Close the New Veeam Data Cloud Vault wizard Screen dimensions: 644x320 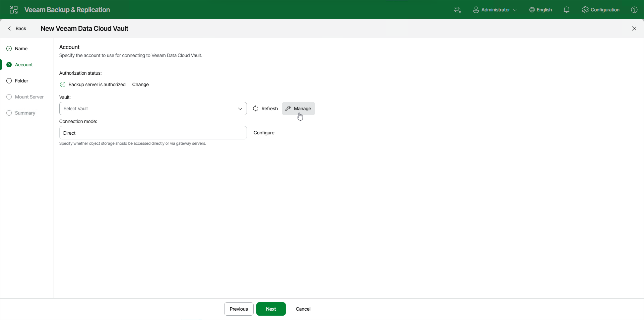(x=634, y=28)
